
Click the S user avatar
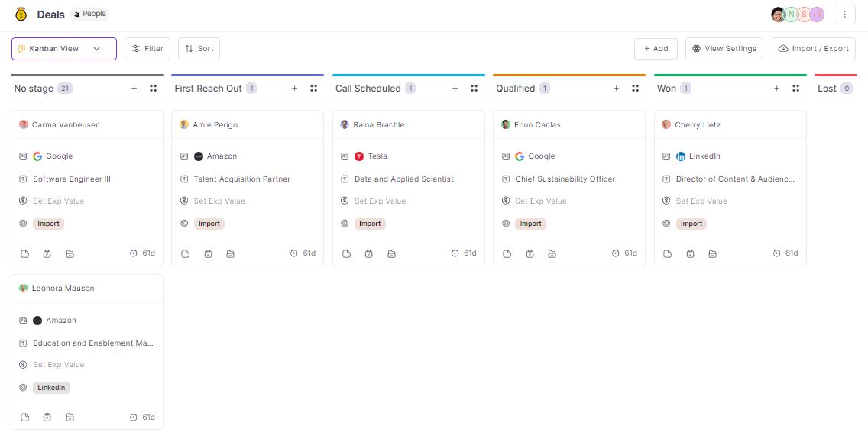(x=805, y=15)
